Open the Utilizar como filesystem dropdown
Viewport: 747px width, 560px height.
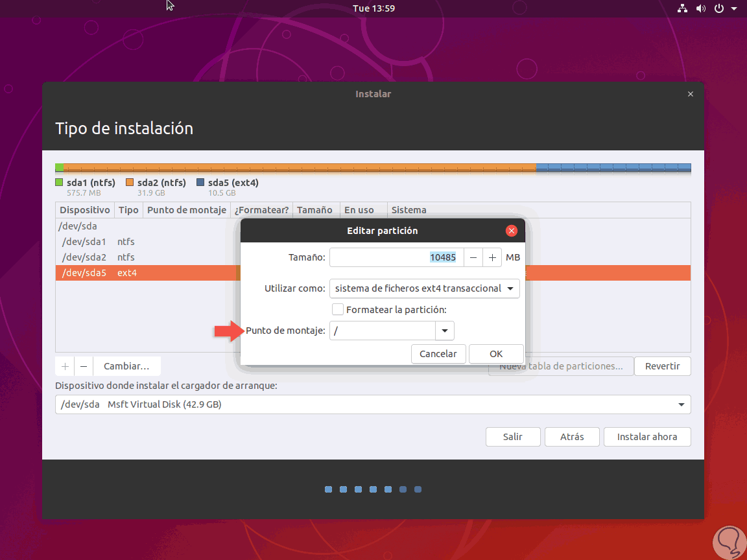pyautogui.click(x=425, y=288)
